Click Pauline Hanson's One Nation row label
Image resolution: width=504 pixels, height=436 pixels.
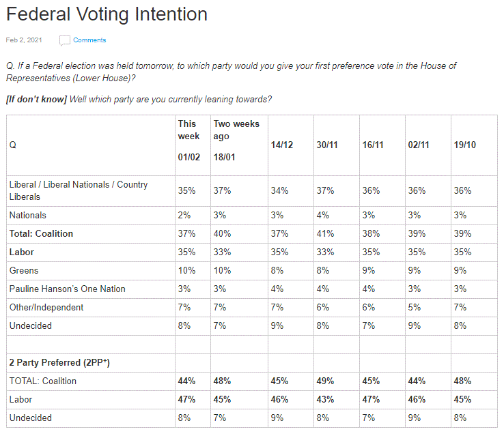tap(68, 289)
